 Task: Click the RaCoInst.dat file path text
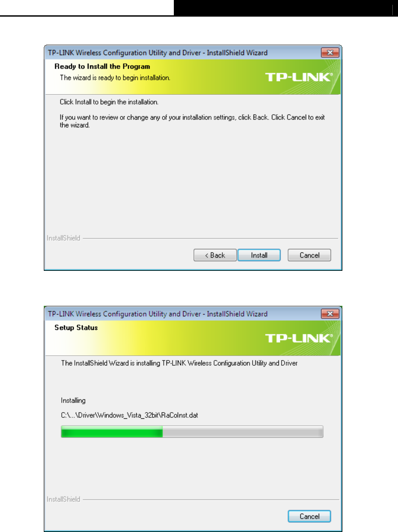(x=130, y=415)
